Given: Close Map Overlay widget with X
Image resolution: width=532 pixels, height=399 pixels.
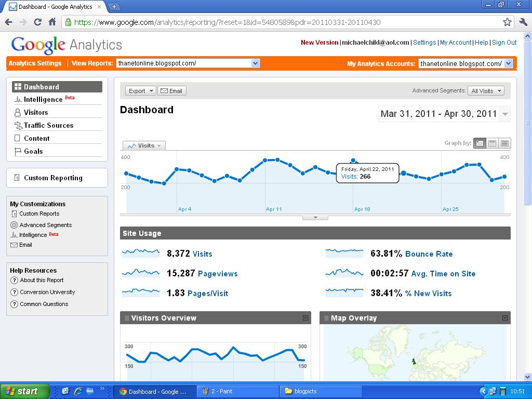Looking at the screenshot, I should click(505, 318).
